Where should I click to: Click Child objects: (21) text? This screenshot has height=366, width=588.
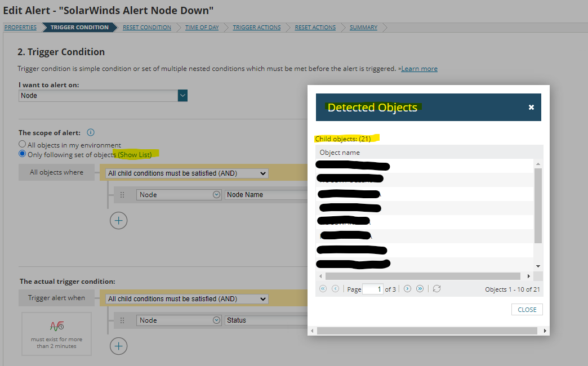point(343,139)
